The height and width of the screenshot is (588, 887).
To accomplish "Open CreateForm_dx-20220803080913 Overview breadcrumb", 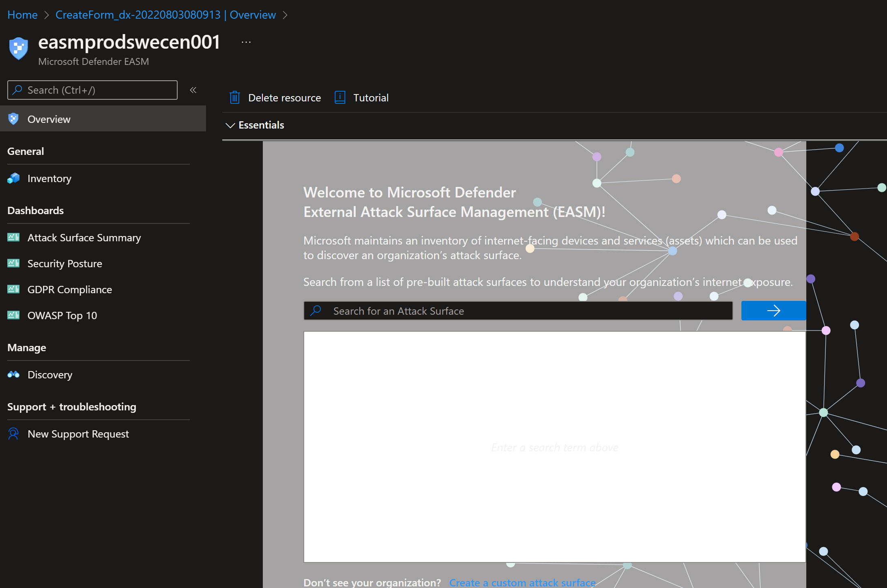I will 165,15.
